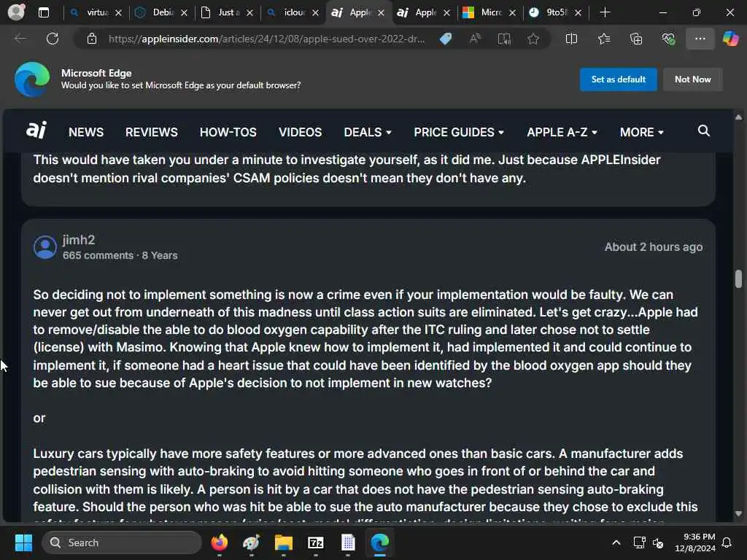Refresh the page with reload icon
Screen dimensions: 747x560
tap(53, 39)
